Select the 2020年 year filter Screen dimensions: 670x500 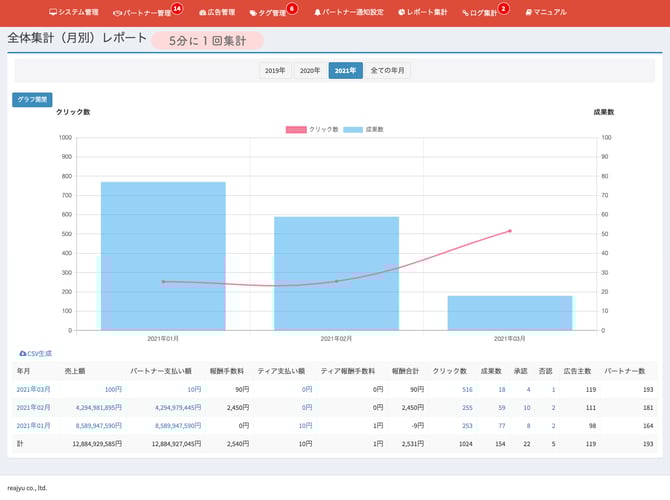coord(310,70)
